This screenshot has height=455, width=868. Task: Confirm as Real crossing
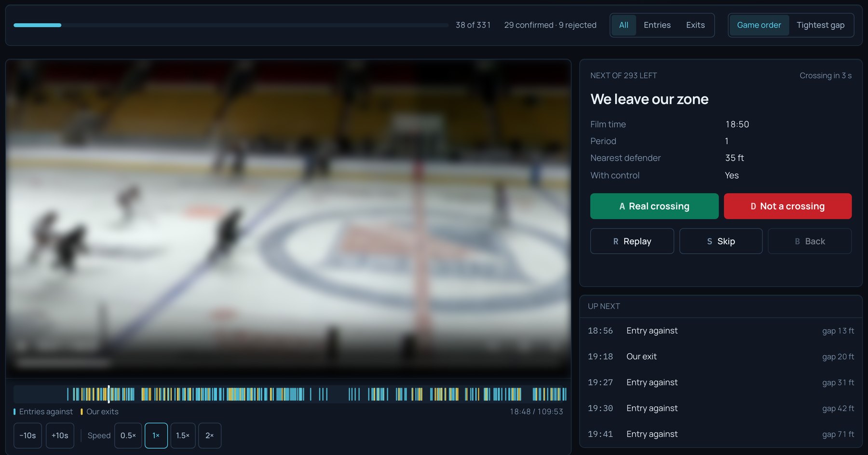coord(654,206)
